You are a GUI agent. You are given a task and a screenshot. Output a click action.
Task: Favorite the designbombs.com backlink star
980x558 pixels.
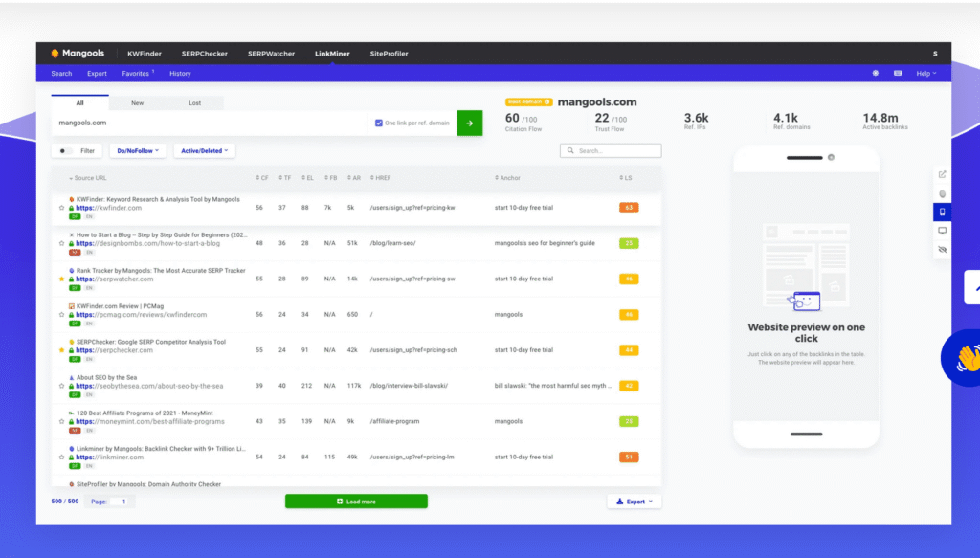tap(61, 243)
